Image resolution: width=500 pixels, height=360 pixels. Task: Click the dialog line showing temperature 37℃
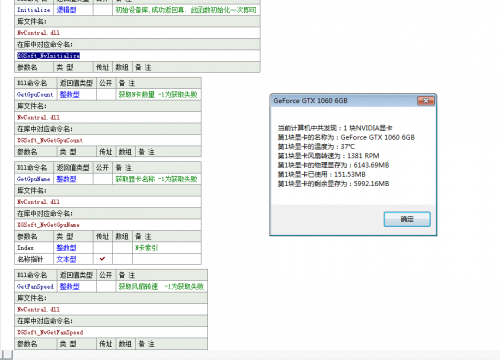pyautogui.click(x=316, y=147)
